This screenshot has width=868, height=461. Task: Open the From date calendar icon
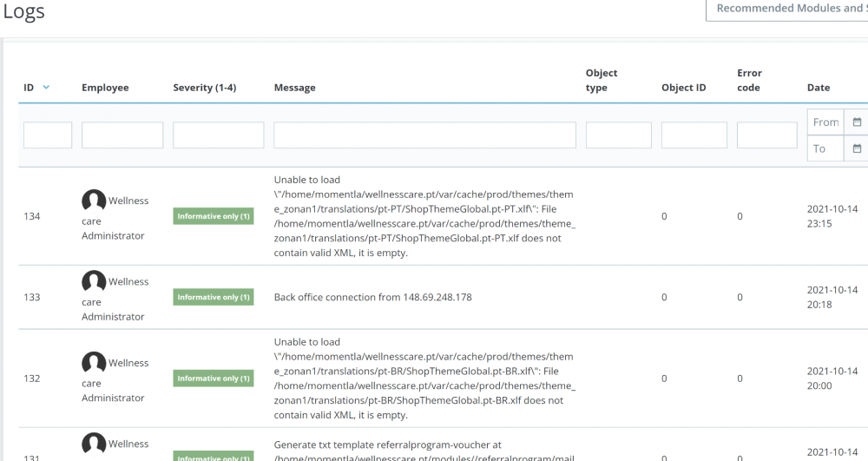857,122
